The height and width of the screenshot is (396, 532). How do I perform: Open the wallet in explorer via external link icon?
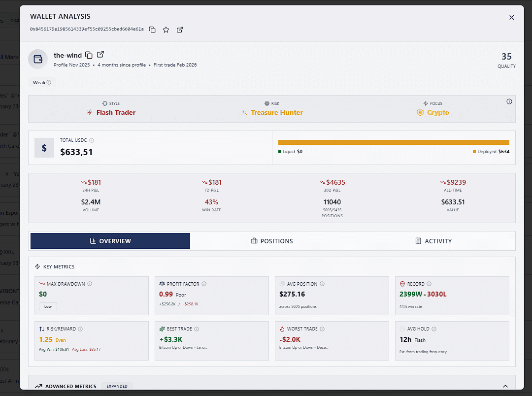point(179,30)
